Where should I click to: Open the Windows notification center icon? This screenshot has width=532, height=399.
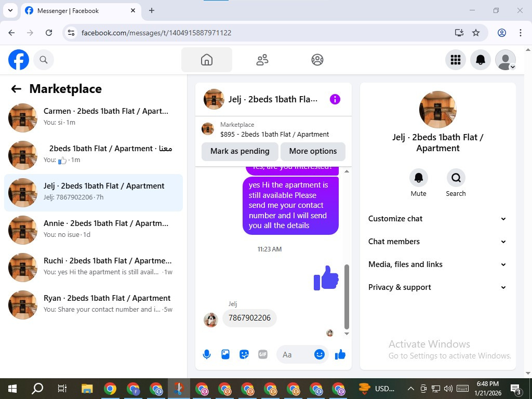[516, 389]
